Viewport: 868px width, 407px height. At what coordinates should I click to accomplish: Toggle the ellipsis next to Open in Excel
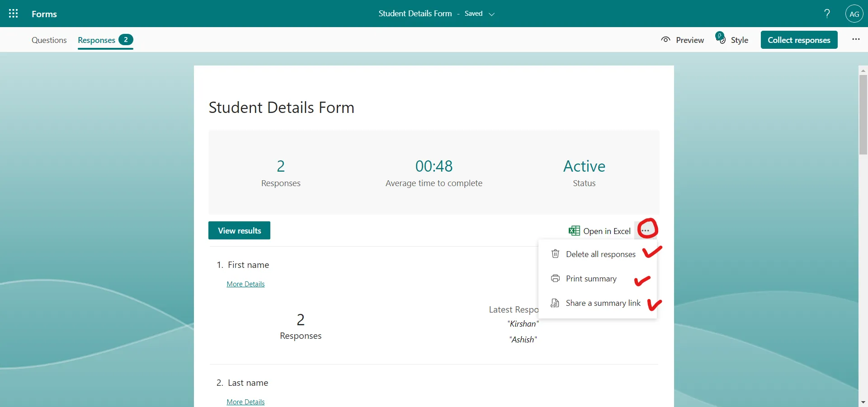[645, 231]
